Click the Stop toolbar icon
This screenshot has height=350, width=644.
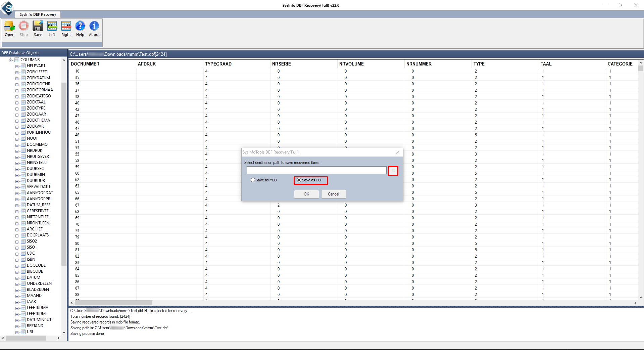(23, 26)
